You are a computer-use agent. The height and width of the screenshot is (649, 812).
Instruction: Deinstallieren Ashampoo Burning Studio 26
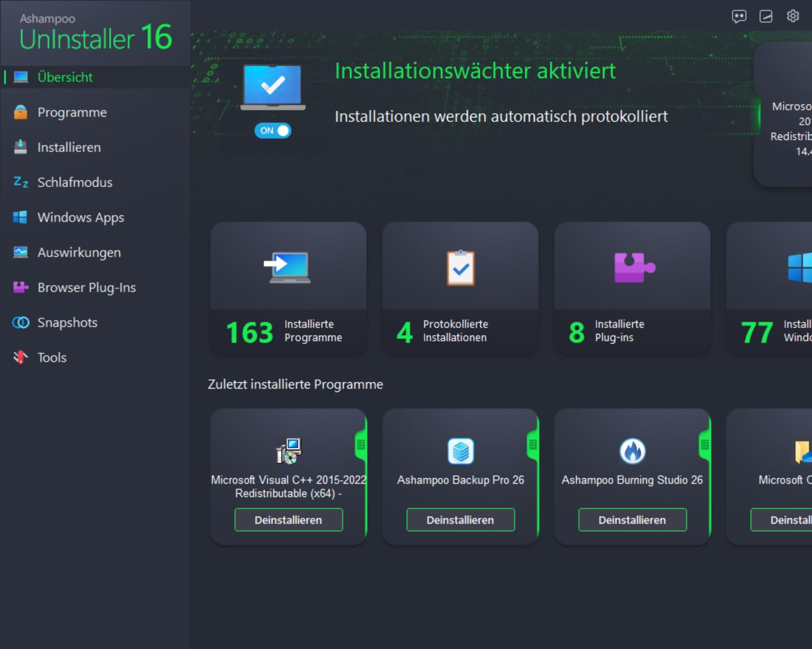coord(632,520)
